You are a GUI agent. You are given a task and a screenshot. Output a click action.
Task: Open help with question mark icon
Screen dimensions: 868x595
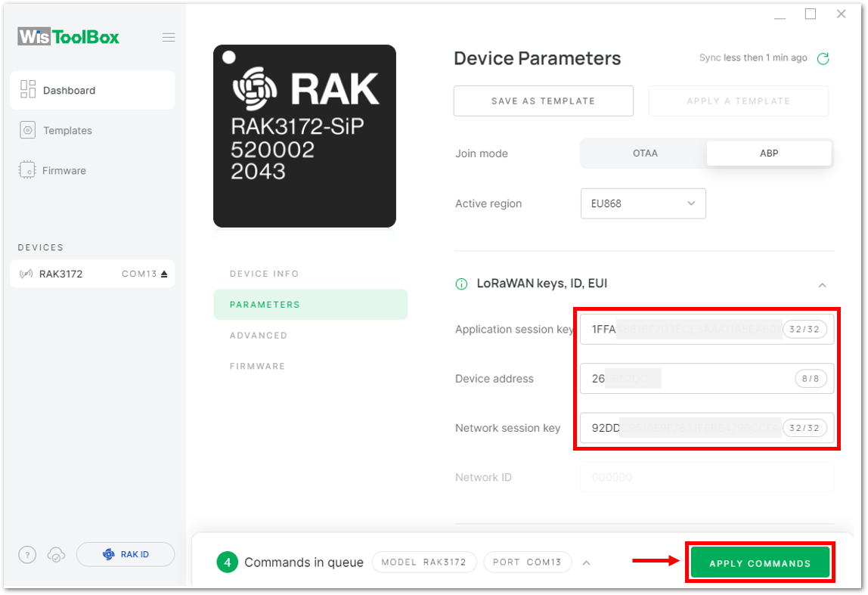click(27, 554)
